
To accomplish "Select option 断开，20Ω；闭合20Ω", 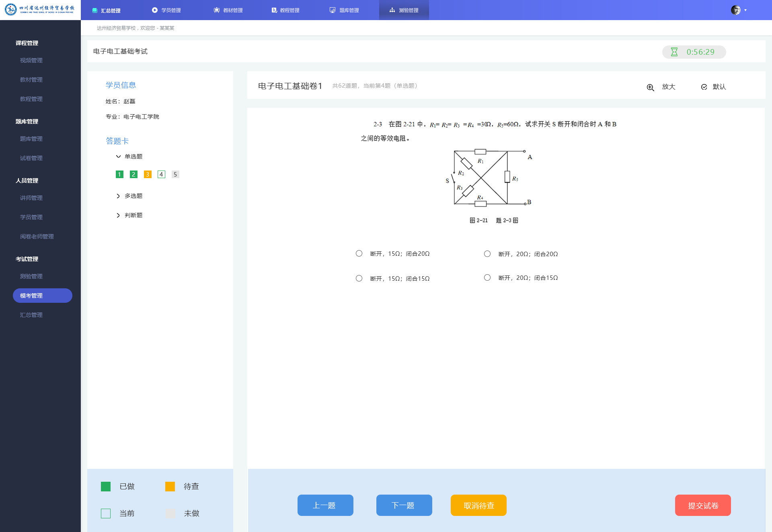I will coord(487,254).
